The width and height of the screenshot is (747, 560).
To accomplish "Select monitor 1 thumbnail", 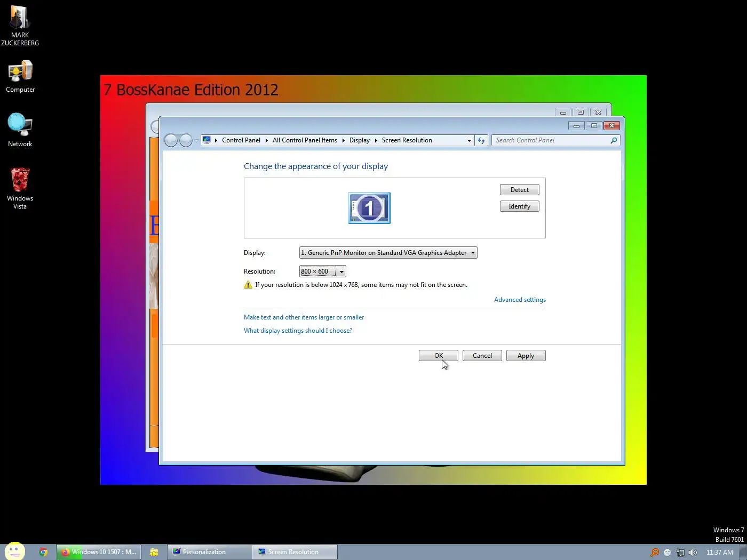I will tap(369, 208).
